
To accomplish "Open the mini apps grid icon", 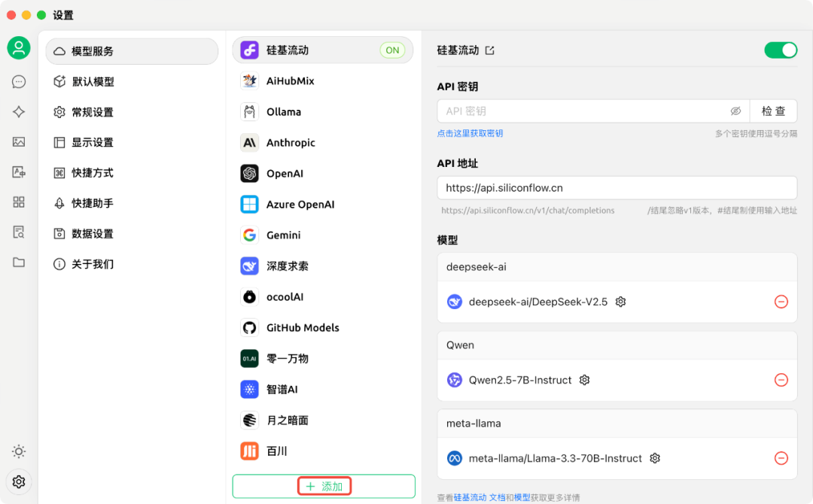I will coord(19,202).
